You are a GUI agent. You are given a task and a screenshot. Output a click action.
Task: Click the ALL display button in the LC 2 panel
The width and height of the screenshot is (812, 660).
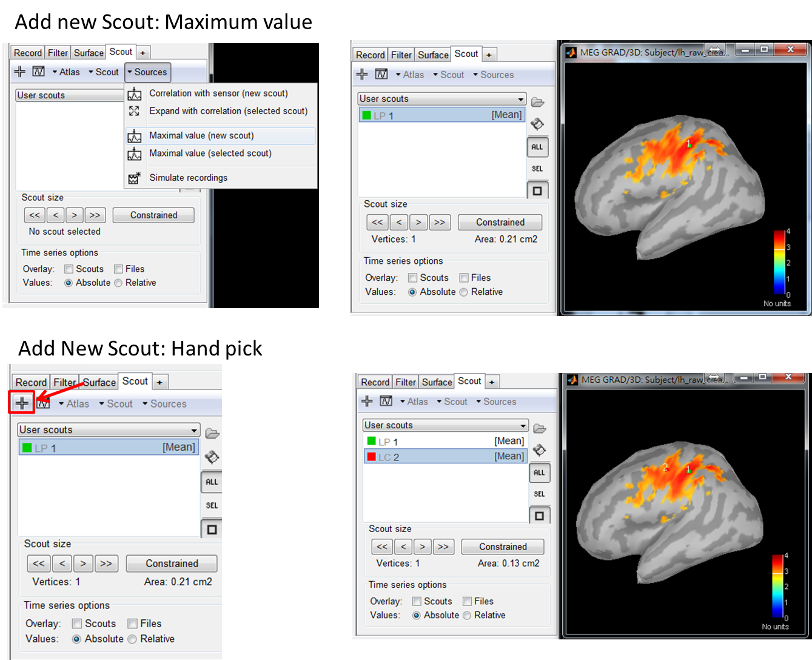[539, 473]
